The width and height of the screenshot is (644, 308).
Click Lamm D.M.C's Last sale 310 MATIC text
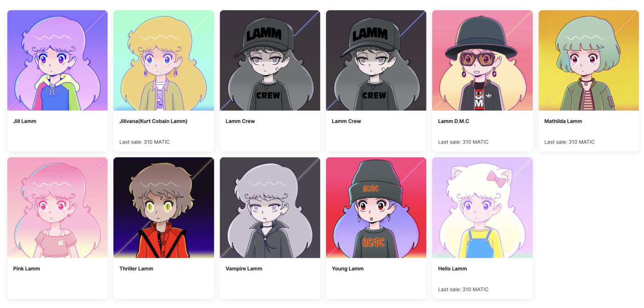coord(463,142)
